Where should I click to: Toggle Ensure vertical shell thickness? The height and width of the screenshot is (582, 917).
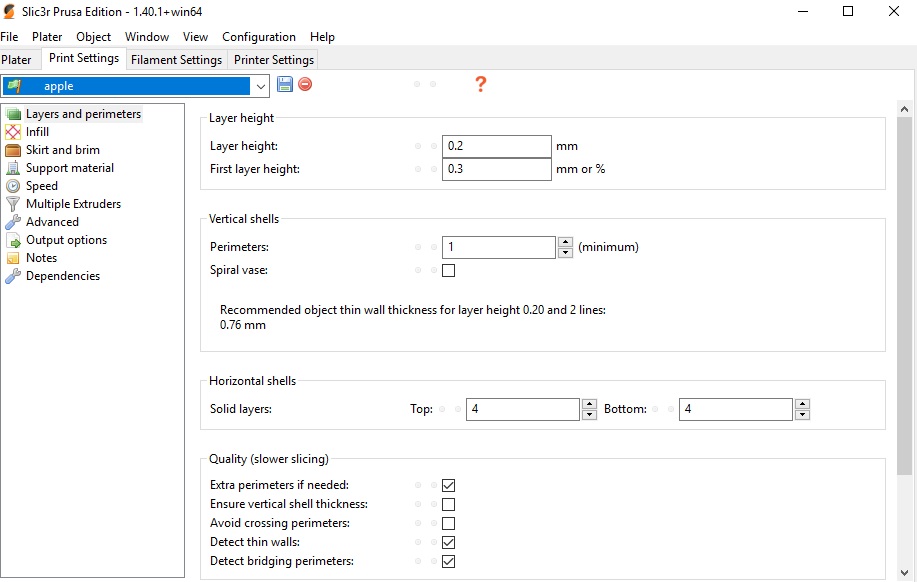pyautogui.click(x=449, y=504)
